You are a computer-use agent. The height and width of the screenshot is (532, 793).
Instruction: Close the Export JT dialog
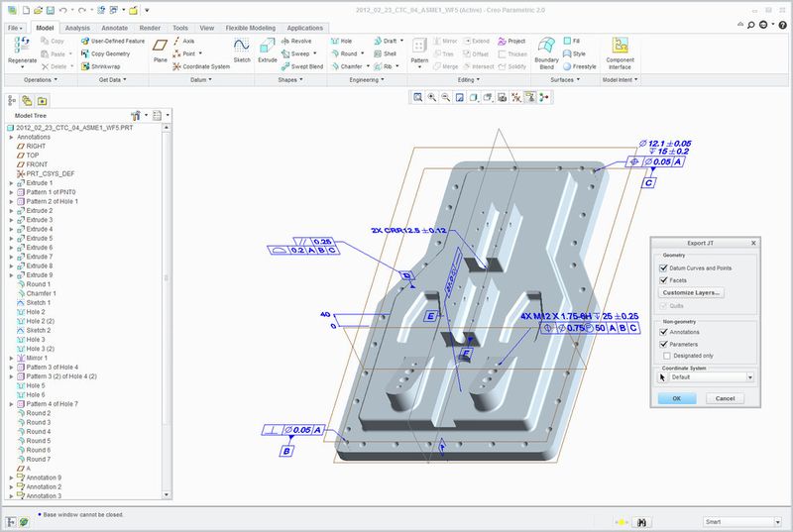[x=753, y=243]
